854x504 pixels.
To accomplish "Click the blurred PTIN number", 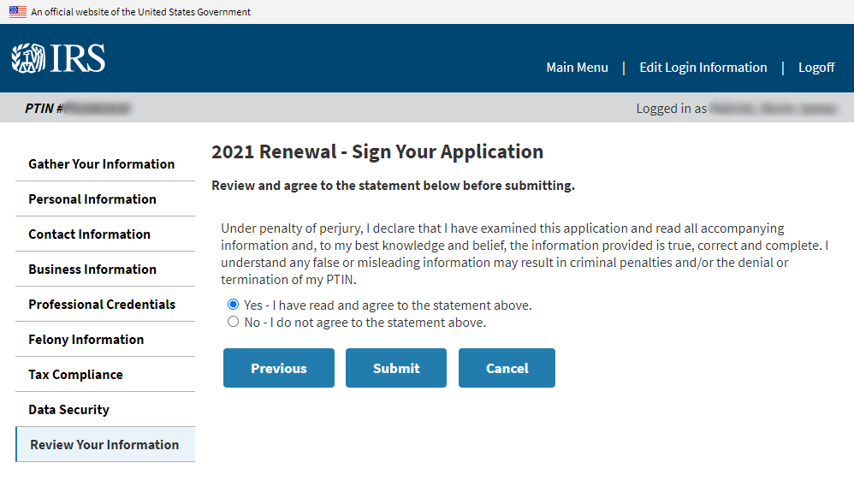I will click(97, 109).
